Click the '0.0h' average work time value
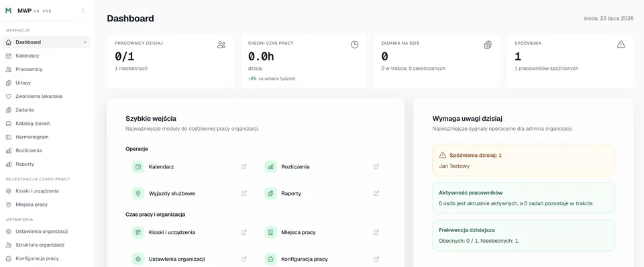Image resolution: width=644 pixels, height=267 pixels. coord(261,56)
